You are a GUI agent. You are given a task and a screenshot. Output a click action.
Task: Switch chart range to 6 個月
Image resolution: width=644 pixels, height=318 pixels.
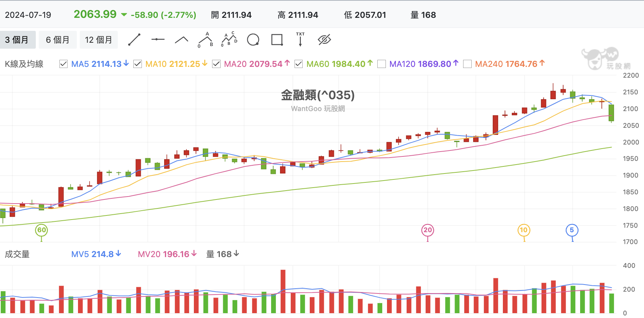58,40
